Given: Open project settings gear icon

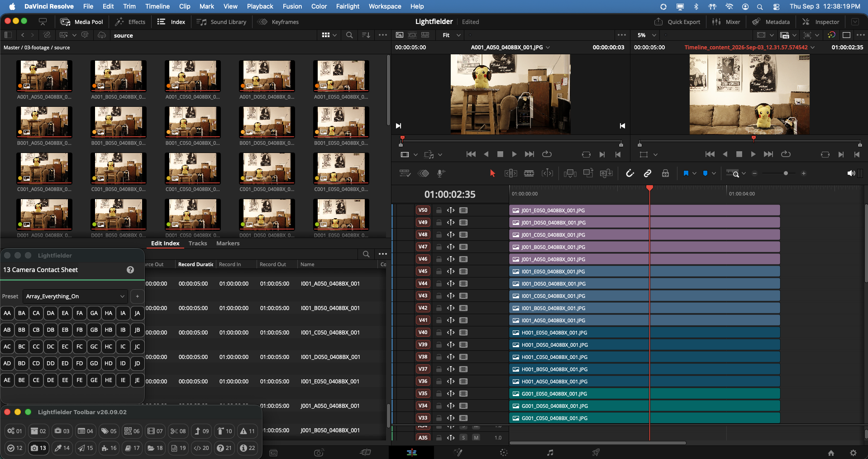Looking at the screenshot, I should coord(853,453).
